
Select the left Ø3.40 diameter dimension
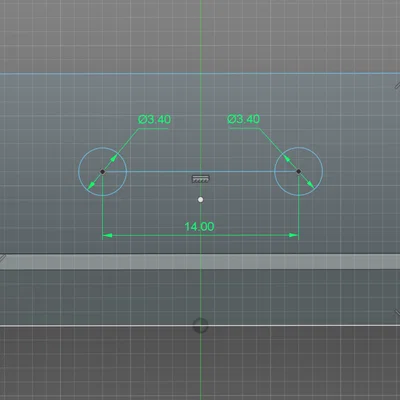154,119
